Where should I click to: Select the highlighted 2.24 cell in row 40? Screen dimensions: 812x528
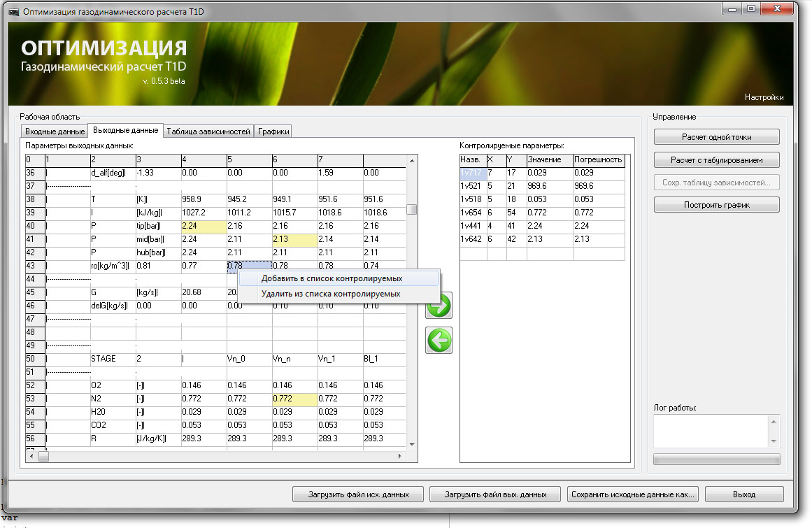[204, 226]
